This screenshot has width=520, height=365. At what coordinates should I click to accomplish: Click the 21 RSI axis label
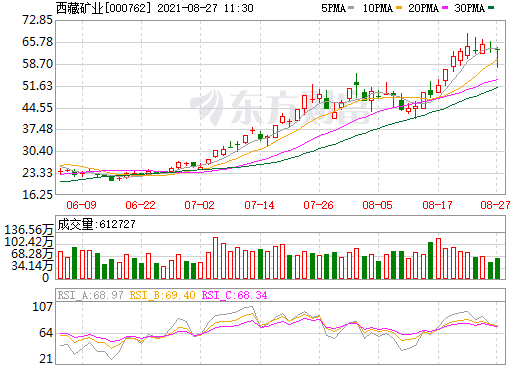coord(46,359)
